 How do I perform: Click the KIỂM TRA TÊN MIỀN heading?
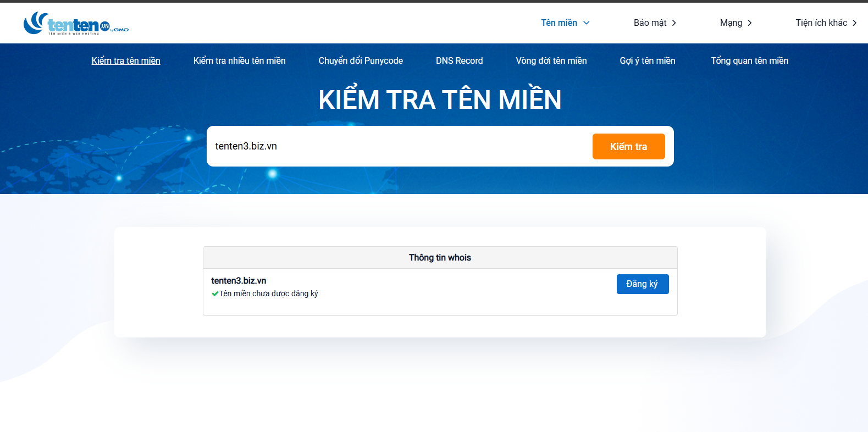pyautogui.click(x=440, y=99)
